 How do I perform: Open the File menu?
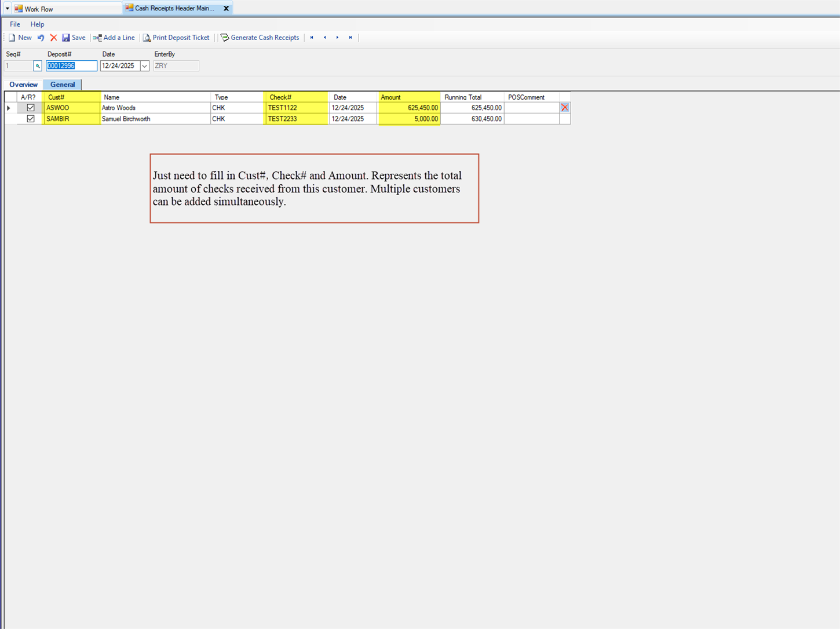pos(14,24)
